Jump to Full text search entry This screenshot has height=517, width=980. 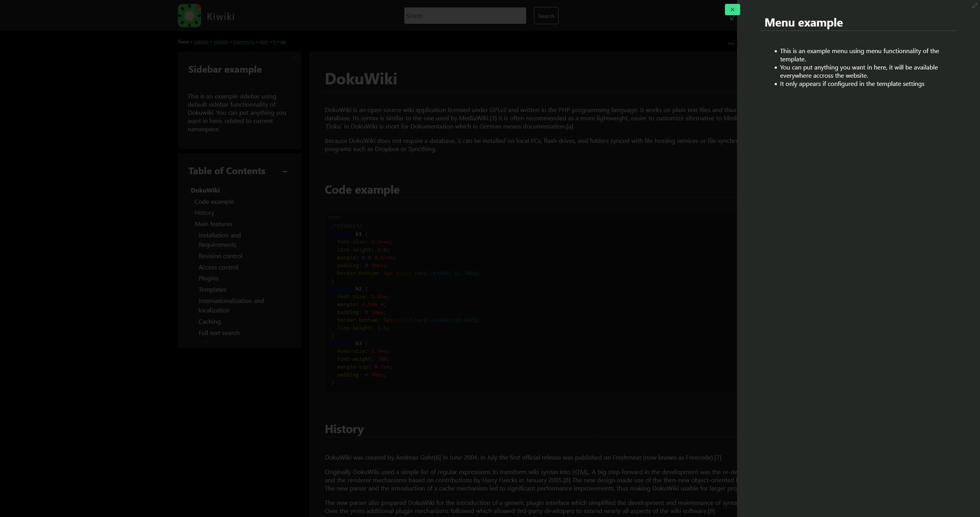(x=219, y=333)
